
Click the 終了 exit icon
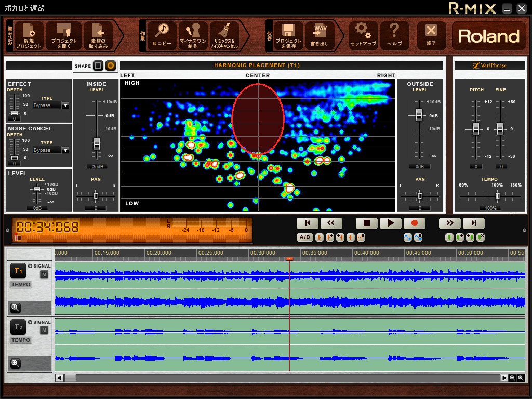click(431, 36)
